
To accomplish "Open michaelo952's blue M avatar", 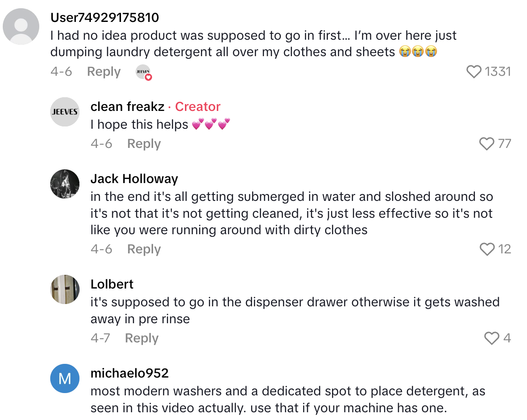I will (65, 378).
